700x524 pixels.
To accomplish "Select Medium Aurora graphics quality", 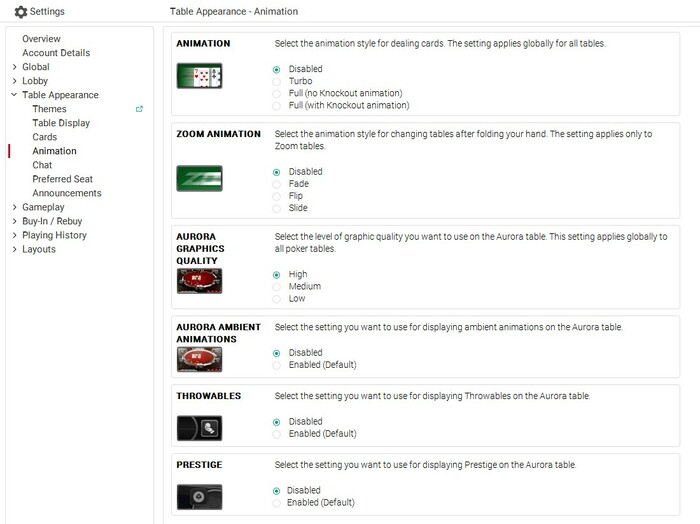I will 277,287.
